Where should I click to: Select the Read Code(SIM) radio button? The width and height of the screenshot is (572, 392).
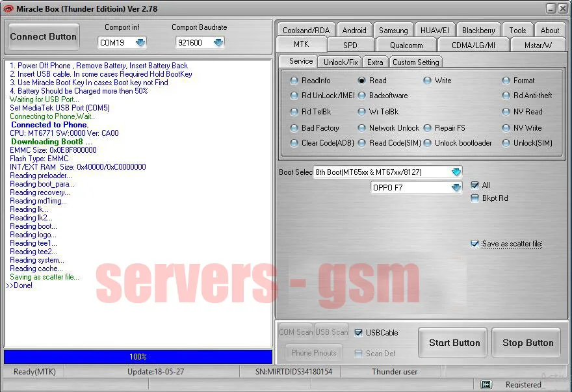(361, 143)
